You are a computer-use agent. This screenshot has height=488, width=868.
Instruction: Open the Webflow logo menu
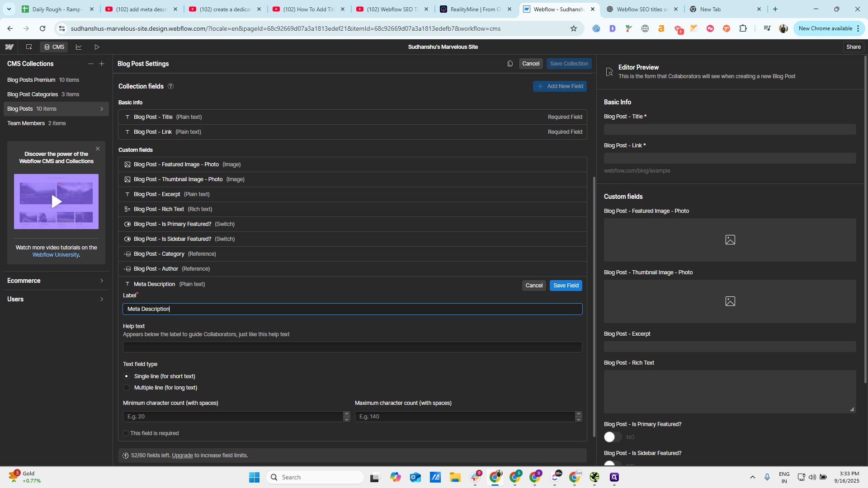[9, 47]
